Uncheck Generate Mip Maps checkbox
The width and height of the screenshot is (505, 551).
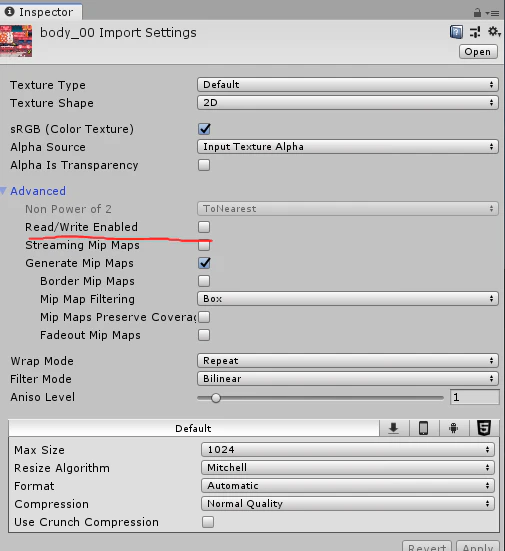click(204, 263)
